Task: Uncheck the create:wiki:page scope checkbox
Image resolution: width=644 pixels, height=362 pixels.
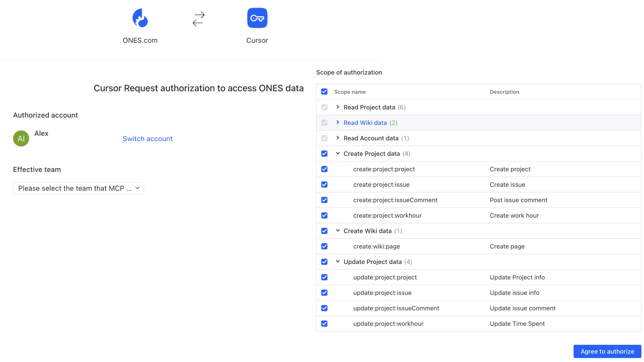Action: (324, 246)
